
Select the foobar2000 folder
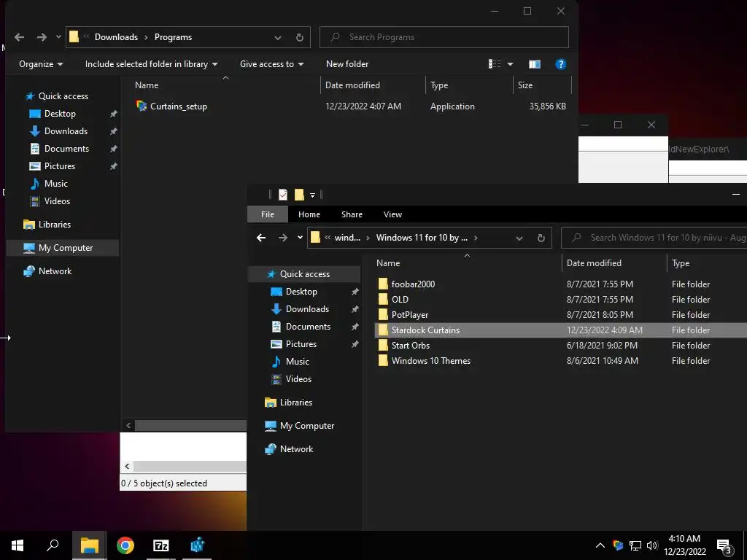(413, 284)
